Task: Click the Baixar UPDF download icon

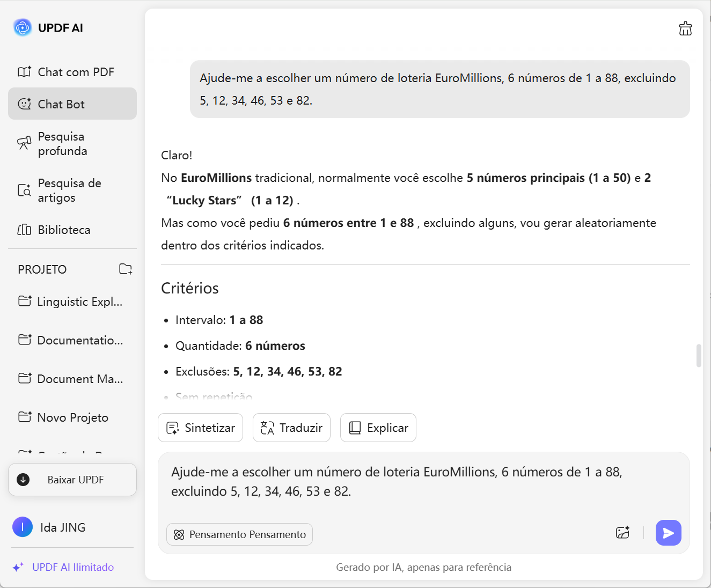Action: (23, 480)
